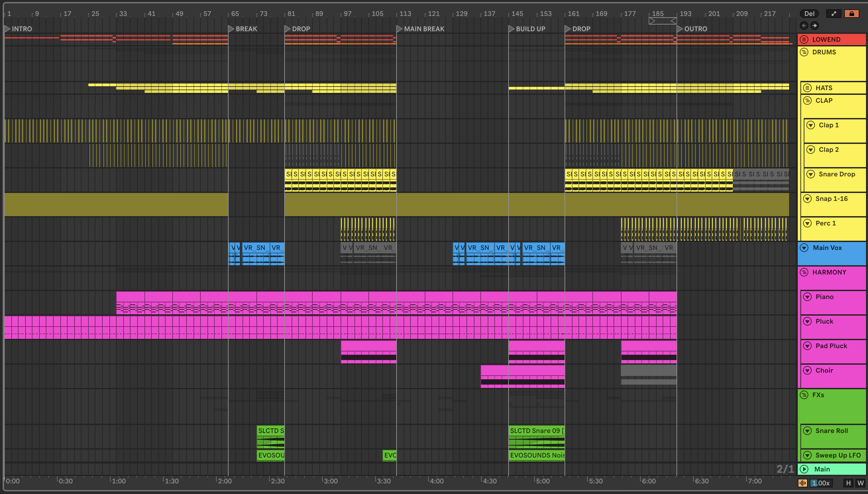The width and height of the screenshot is (868, 494).
Task: Fold the DRUMS group via its circle icon
Action: (x=804, y=52)
